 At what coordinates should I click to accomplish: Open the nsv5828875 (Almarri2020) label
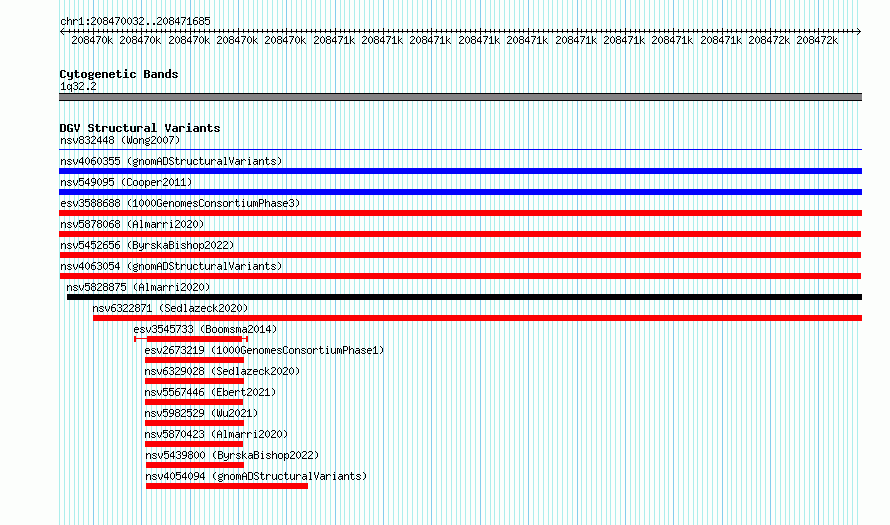[138, 287]
